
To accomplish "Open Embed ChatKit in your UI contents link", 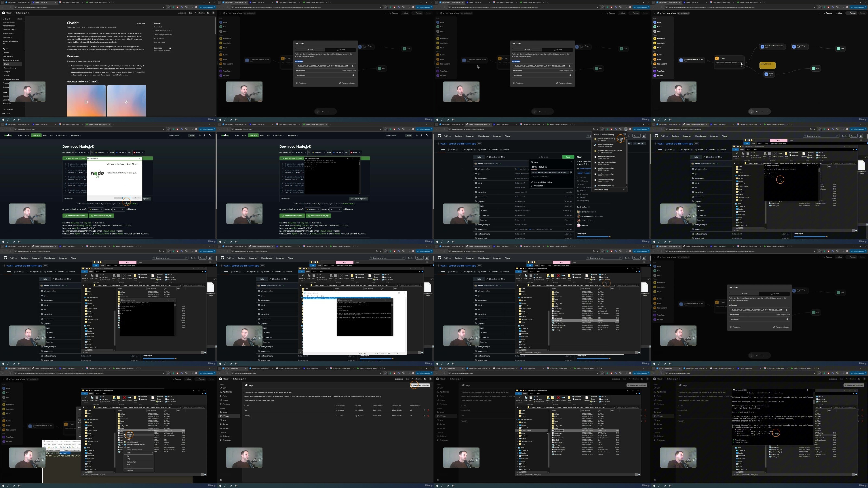I will [163, 31].
